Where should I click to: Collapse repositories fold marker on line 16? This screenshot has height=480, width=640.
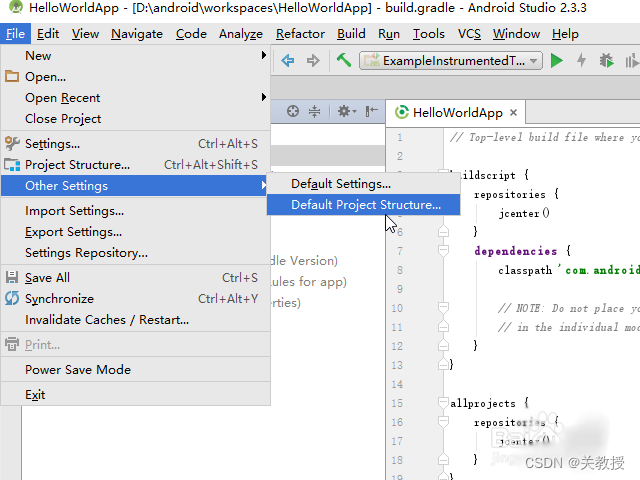point(443,422)
